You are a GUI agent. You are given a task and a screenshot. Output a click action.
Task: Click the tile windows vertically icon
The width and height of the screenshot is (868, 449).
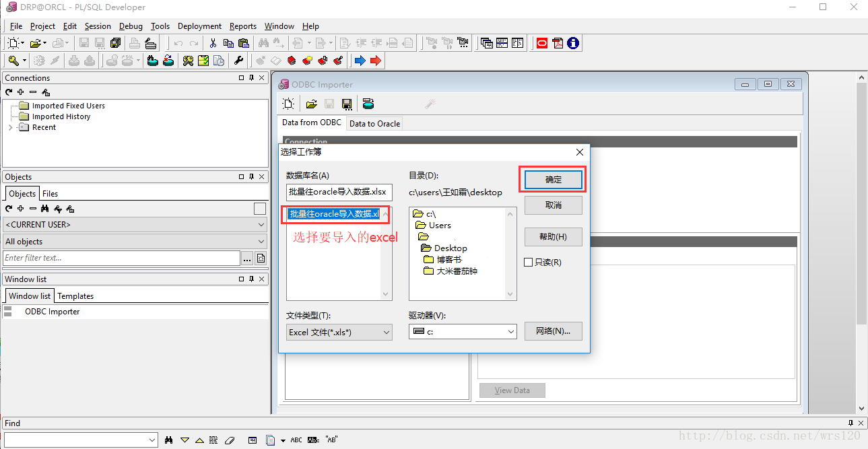tap(517, 43)
